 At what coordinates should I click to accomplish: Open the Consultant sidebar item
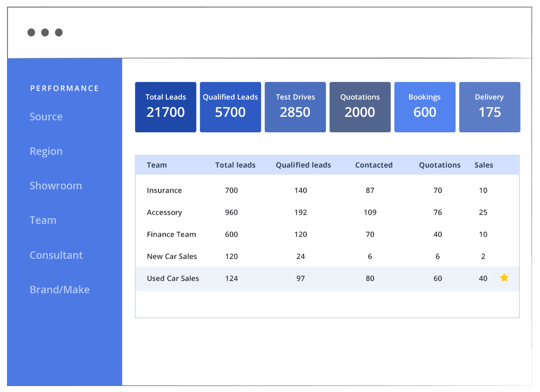[56, 255]
